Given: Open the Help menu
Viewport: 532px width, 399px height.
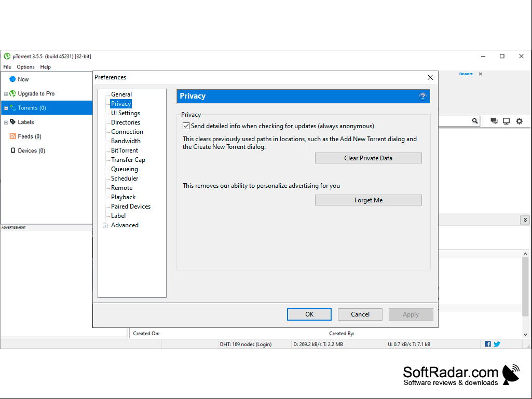Looking at the screenshot, I should coord(46,67).
